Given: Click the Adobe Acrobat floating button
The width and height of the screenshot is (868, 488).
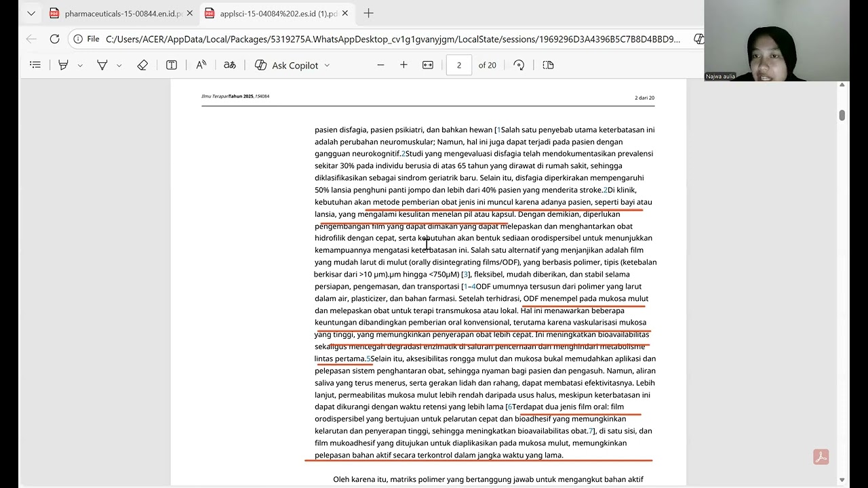Looking at the screenshot, I should pyautogui.click(x=821, y=457).
